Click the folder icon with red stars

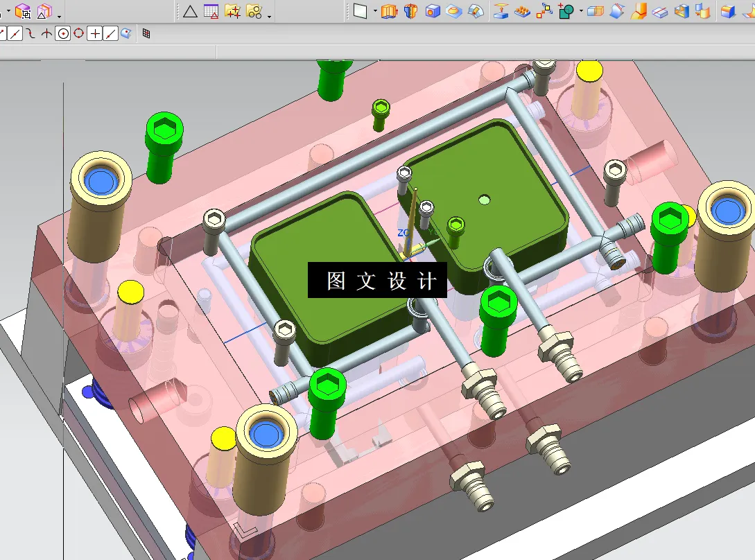pyautogui.click(x=232, y=11)
